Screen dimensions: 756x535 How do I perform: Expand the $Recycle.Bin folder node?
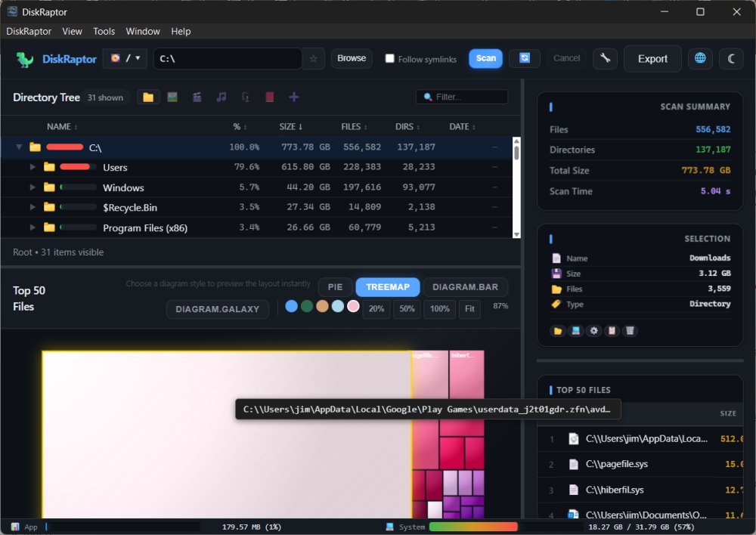point(33,207)
